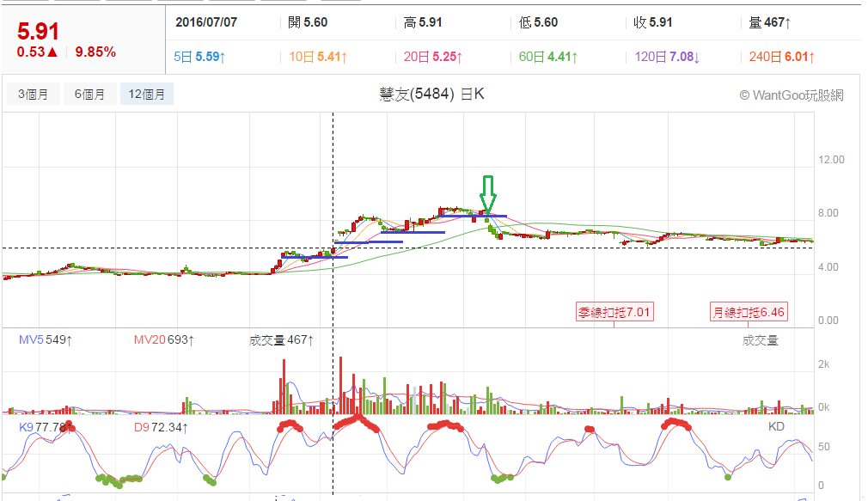Switch chart to 6個月 range
This screenshot has height=501, width=868.
point(89,95)
